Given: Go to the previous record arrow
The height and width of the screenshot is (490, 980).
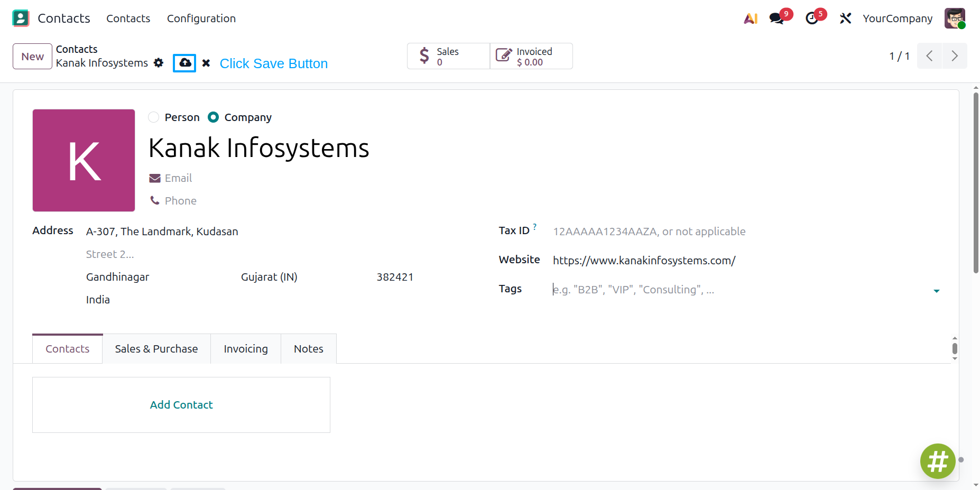Looking at the screenshot, I should (929, 56).
